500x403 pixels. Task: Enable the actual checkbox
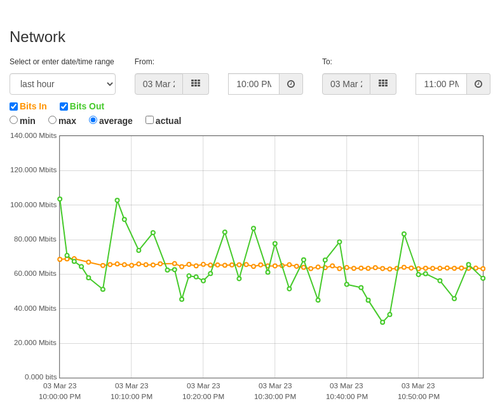(149, 120)
